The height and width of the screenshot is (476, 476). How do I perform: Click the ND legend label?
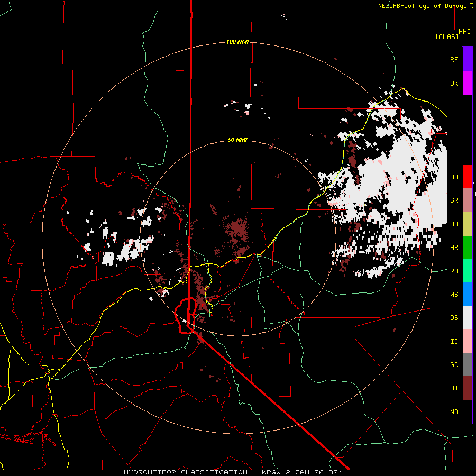point(454,412)
